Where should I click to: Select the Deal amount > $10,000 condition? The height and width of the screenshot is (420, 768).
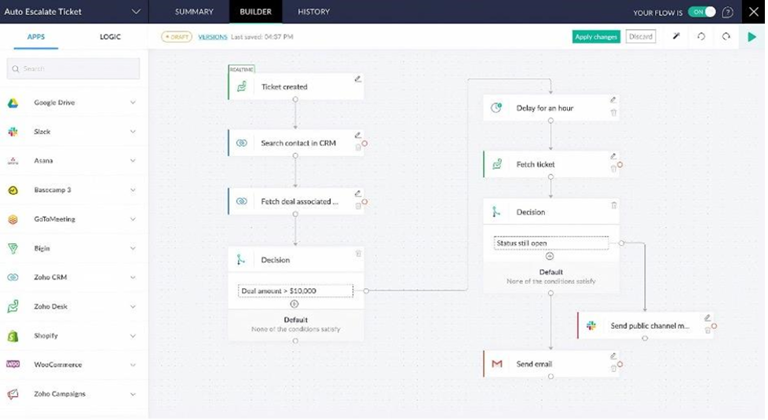click(x=295, y=291)
